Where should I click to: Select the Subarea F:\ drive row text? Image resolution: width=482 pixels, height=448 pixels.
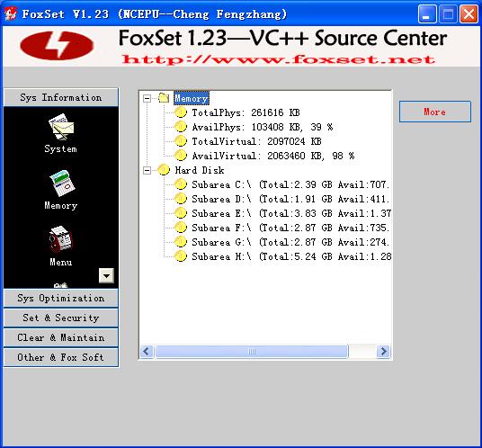291,228
